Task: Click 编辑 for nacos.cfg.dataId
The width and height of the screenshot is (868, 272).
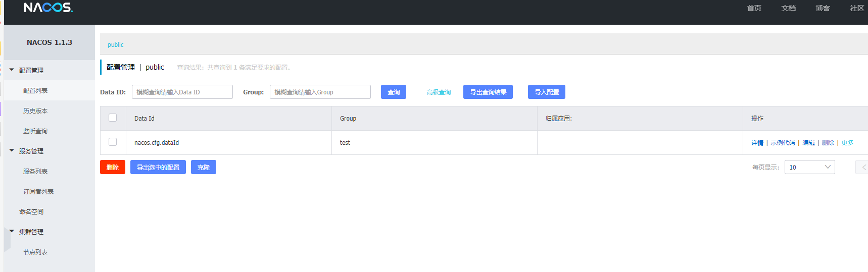Action: [x=808, y=143]
